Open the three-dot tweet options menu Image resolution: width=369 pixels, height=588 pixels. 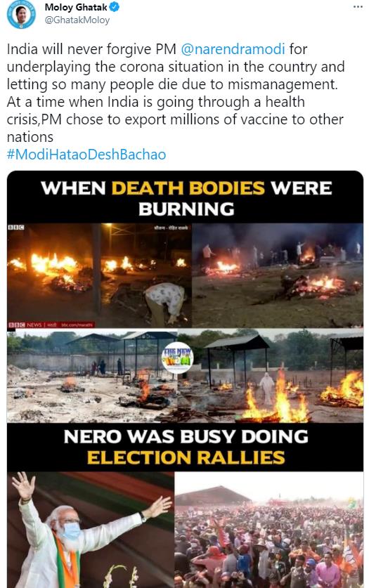click(x=358, y=7)
